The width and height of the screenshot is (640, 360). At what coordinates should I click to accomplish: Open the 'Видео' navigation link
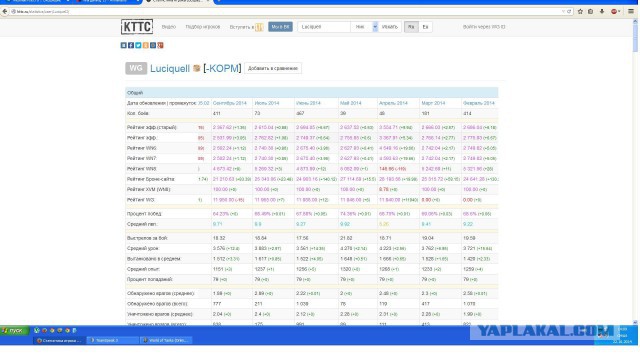coord(169,27)
